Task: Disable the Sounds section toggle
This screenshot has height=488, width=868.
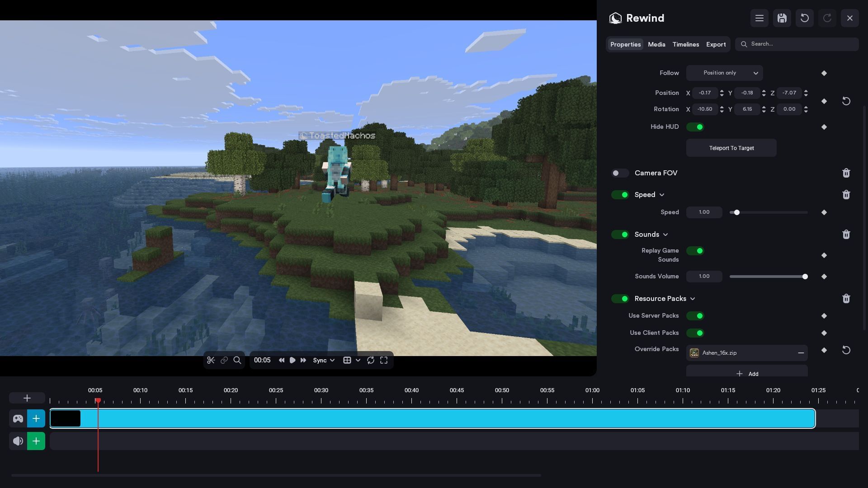Action: (x=620, y=235)
